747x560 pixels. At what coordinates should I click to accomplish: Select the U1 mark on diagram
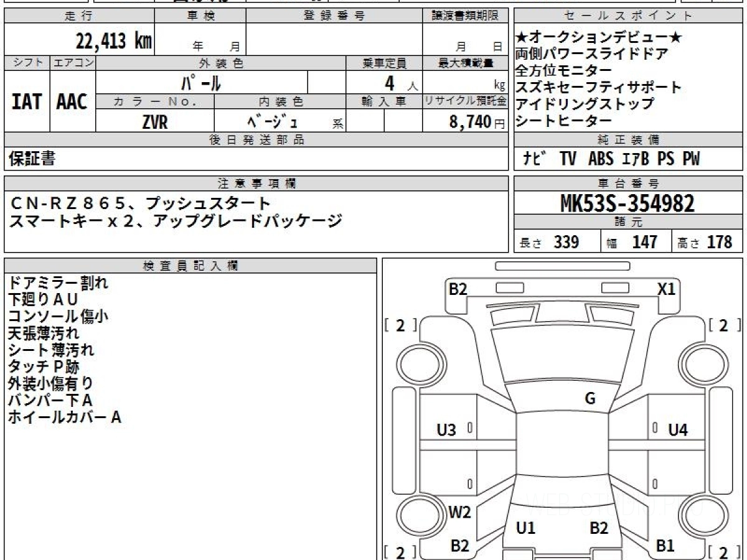[526, 528]
